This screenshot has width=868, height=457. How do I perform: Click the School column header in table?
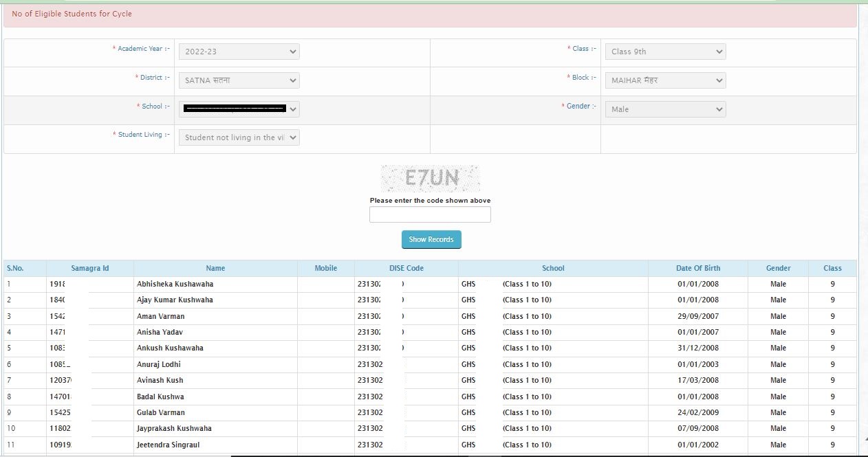[x=553, y=268]
